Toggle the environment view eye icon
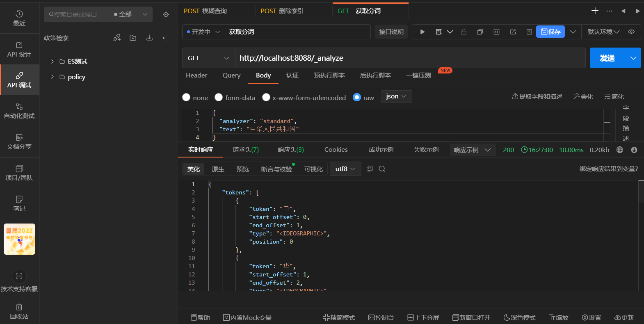 [x=631, y=32]
